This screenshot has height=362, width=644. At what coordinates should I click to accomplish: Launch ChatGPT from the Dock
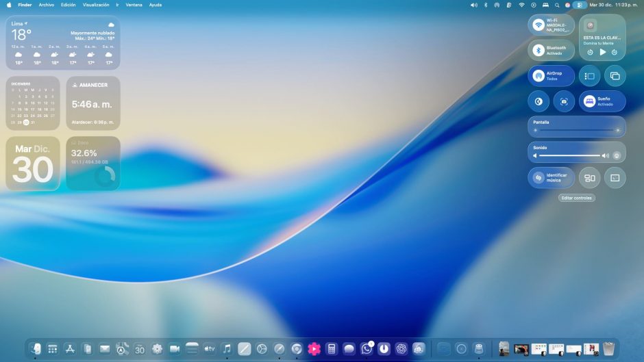pos(401,349)
